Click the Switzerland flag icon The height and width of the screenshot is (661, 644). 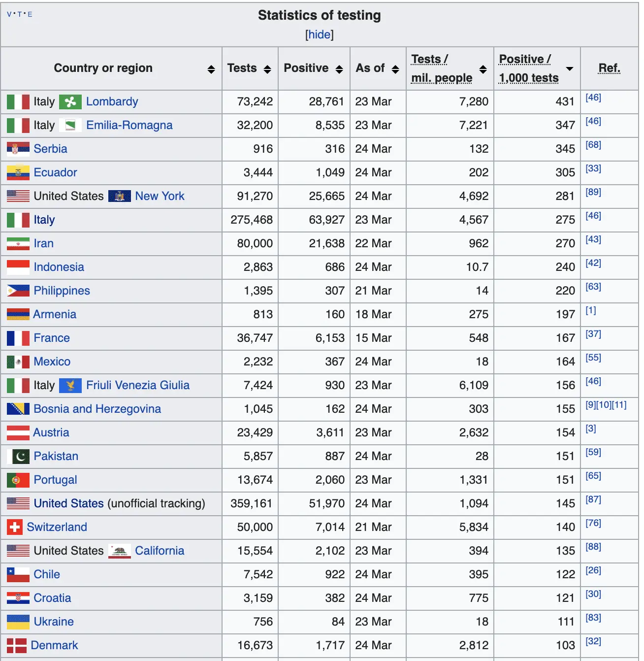coord(14,528)
